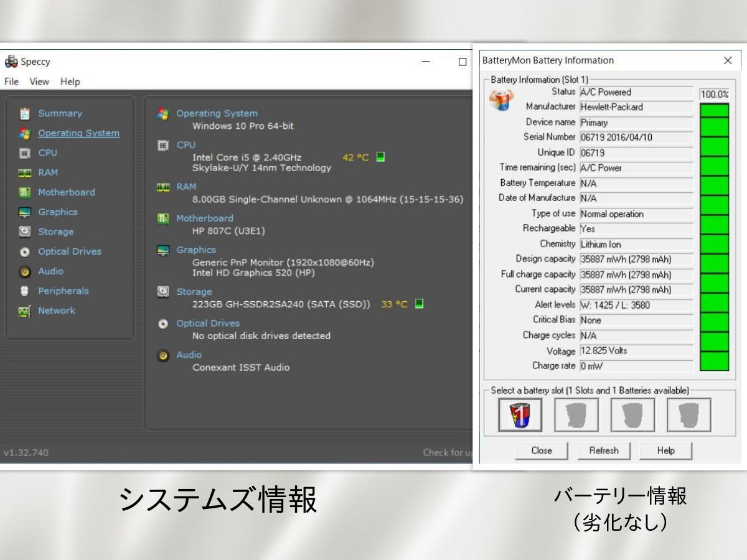The height and width of the screenshot is (560, 747).
Task: Close the BatteryMon Battery Information window
Action: [728, 60]
